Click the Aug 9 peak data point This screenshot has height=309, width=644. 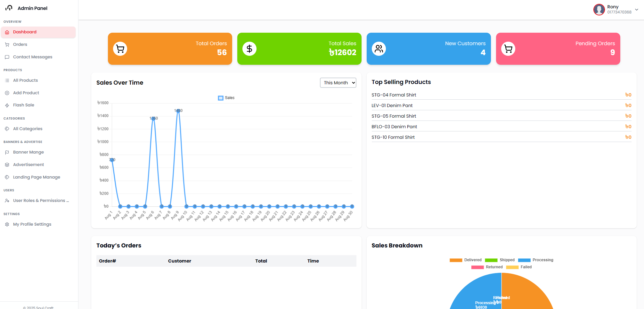(178, 111)
